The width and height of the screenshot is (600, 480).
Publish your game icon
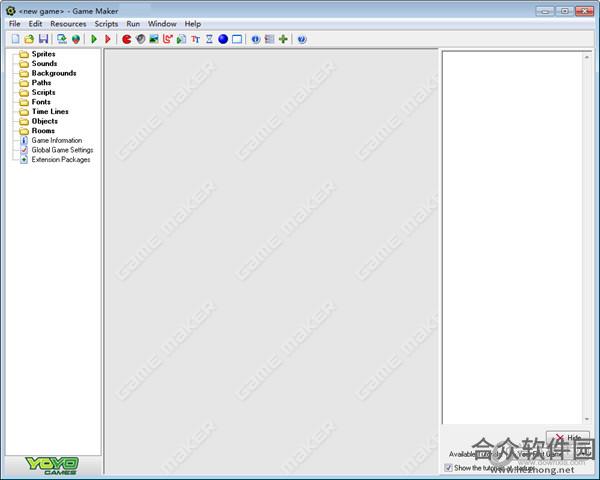pos(76,39)
